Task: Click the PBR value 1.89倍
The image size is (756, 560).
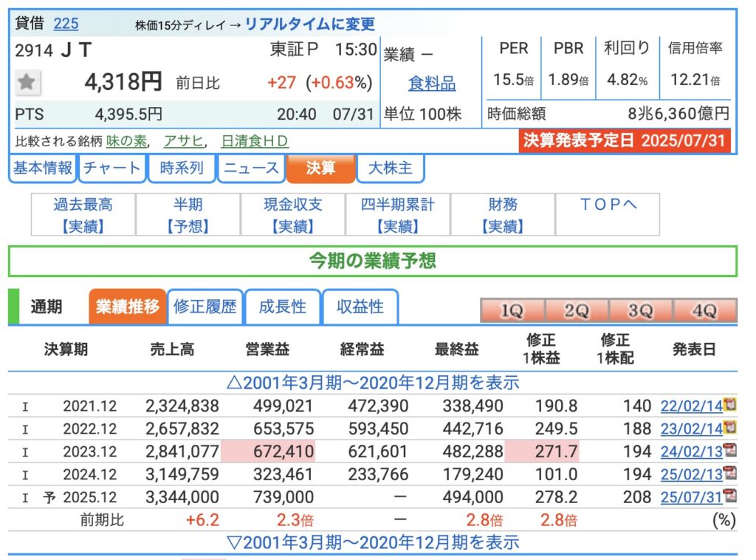Action: (x=568, y=80)
